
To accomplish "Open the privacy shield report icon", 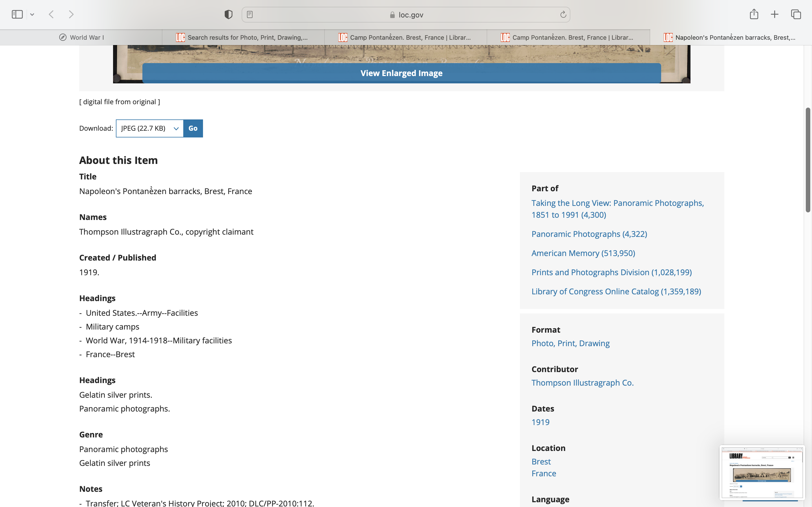I will [x=228, y=14].
